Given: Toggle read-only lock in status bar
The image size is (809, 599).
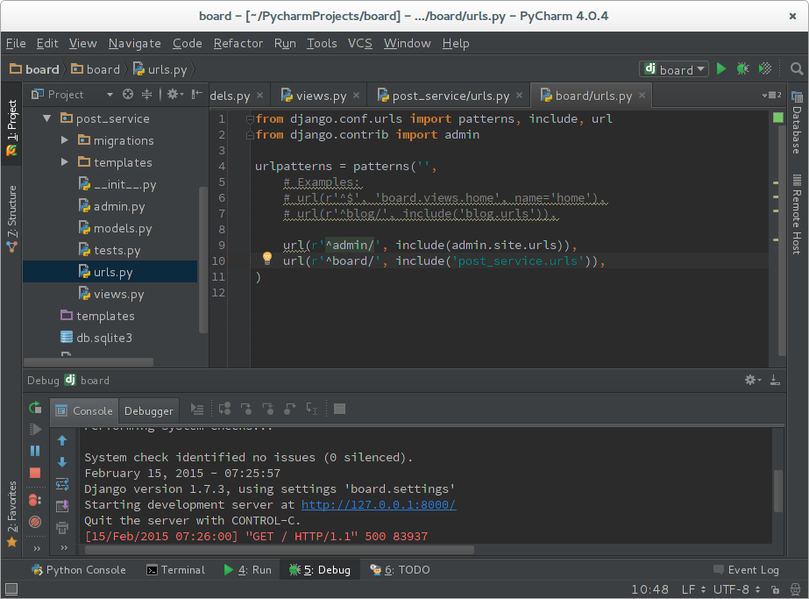Looking at the screenshot, I should (775, 589).
